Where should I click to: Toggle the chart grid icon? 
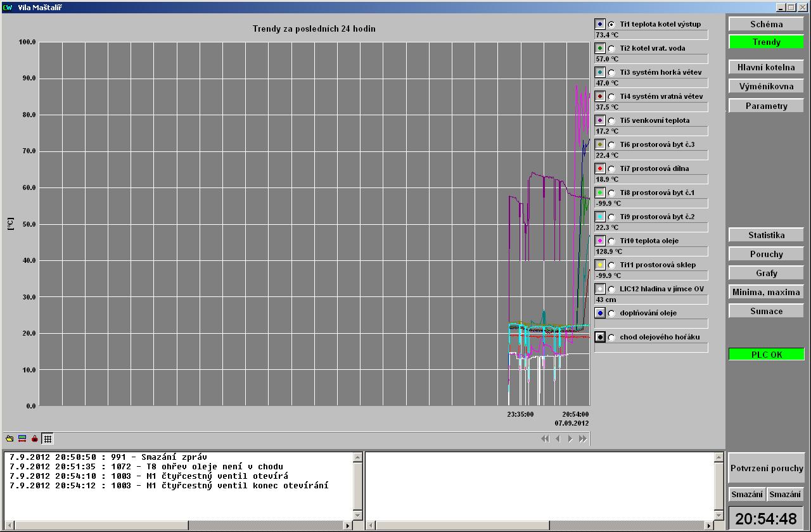(48, 438)
